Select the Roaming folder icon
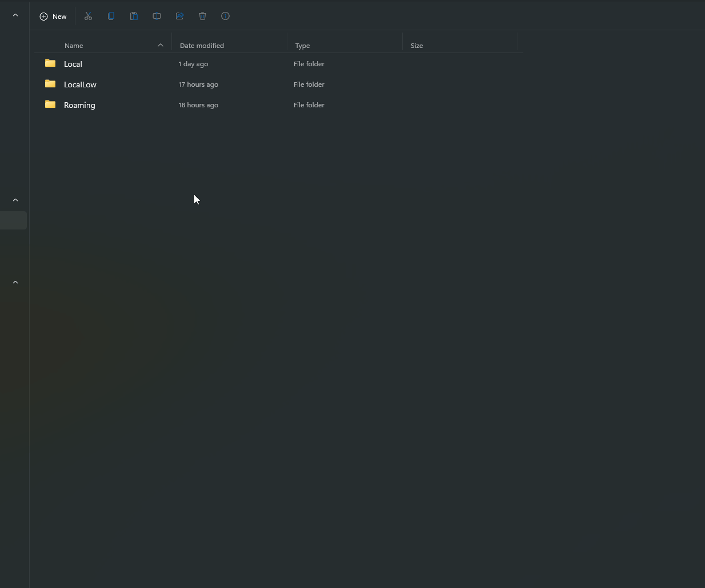 click(x=50, y=104)
